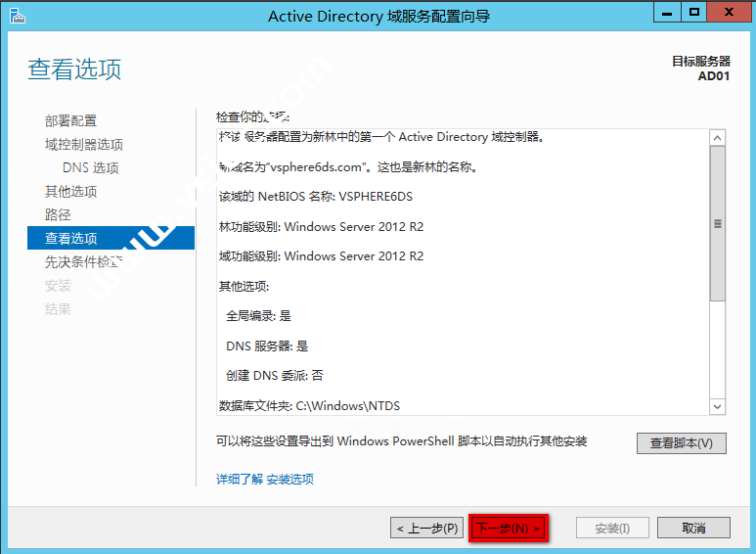Open 详细了解 安装选项 link
This screenshot has width=756, height=554.
pyautogui.click(x=265, y=479)
